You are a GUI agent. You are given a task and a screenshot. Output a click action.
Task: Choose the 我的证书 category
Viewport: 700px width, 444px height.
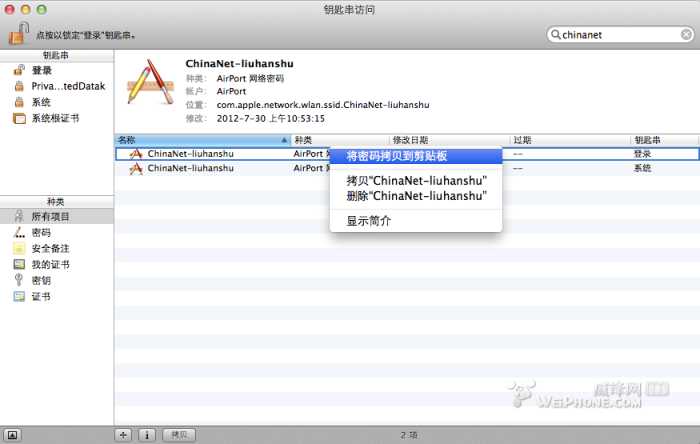[51, 264]
